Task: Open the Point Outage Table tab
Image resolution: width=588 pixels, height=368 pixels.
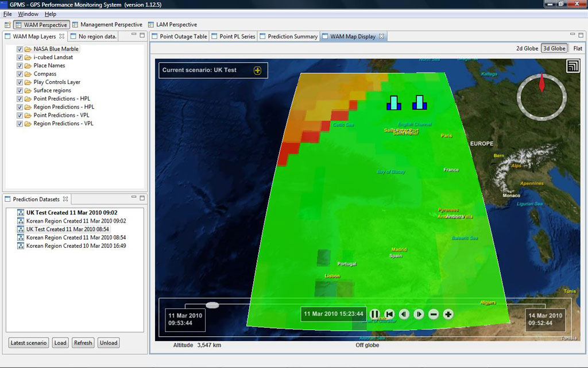Action: tap(181, 36)
